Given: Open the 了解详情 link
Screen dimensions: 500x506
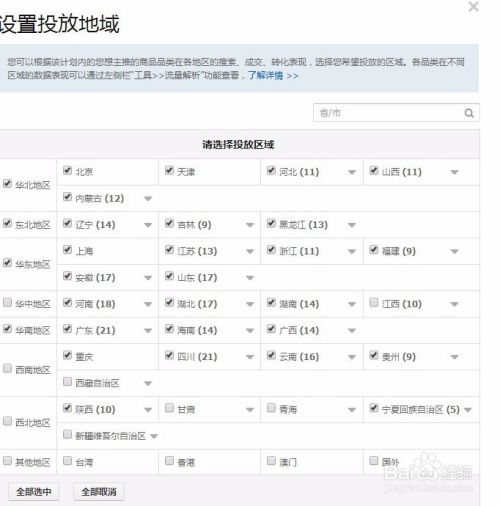Looking at the screenshot, I should point(273,75).
